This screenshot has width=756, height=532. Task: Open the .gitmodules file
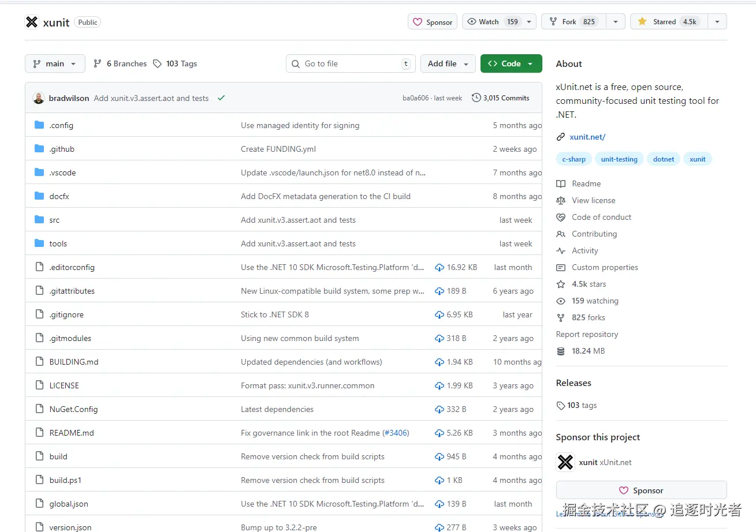coord(70,338)
